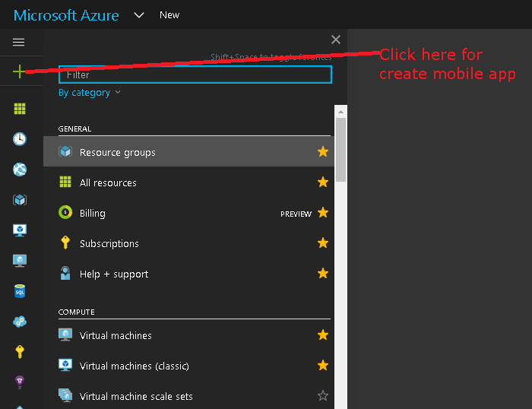
Task: Click the resource groups cube sidebar icon
Action: pyautogui.click(x=20, y=200)
